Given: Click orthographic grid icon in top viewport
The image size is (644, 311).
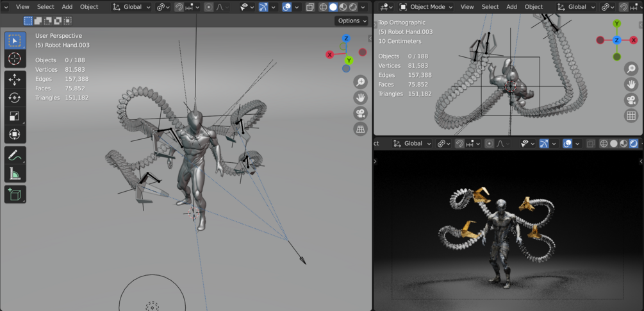Looking at the screenshot, I should pyautogui.click(x=631, y=115).
